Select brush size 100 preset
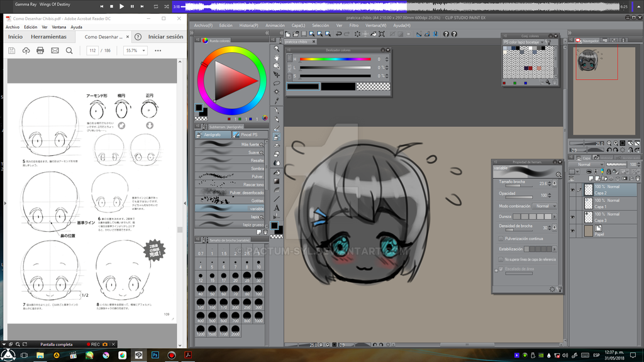 click(x=258, y=291)
